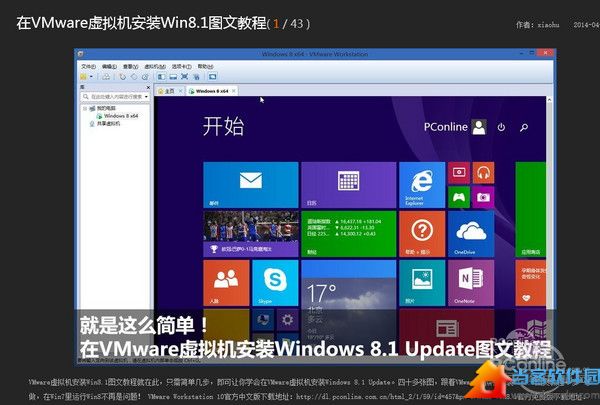This screenshot has height=405, width=600.
Task: Open the green Xbox Games tile
Action: click(x=459, y=197)
